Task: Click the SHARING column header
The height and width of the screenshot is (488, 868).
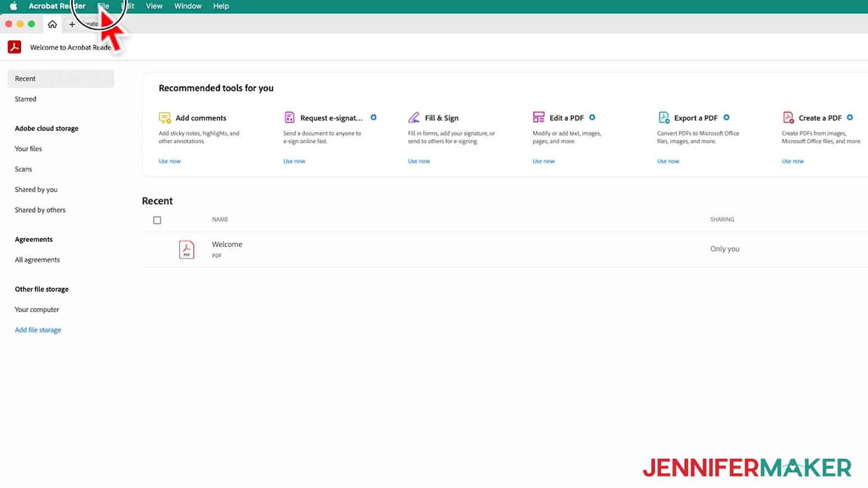Action: [722, 219]
